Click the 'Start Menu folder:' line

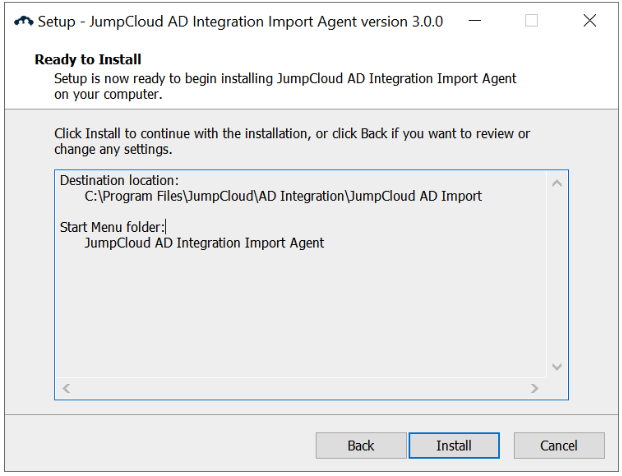(112, 227)
